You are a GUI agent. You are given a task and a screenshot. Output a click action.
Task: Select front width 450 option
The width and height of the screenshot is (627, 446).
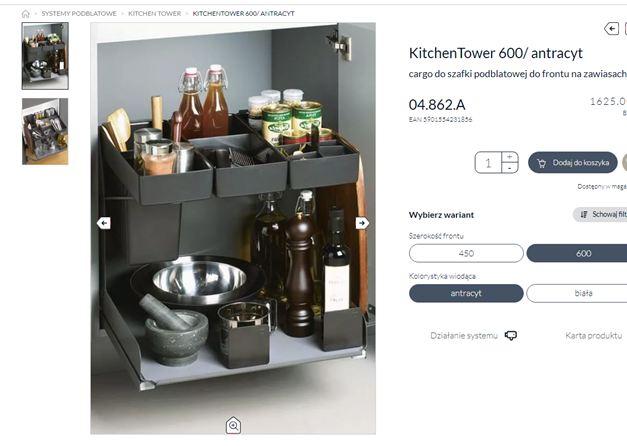pos(466,254)
